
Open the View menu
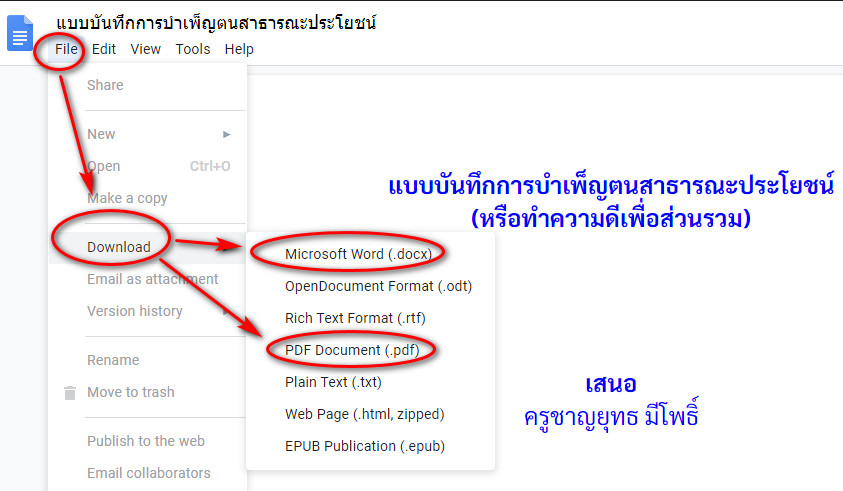pos(145,49)
